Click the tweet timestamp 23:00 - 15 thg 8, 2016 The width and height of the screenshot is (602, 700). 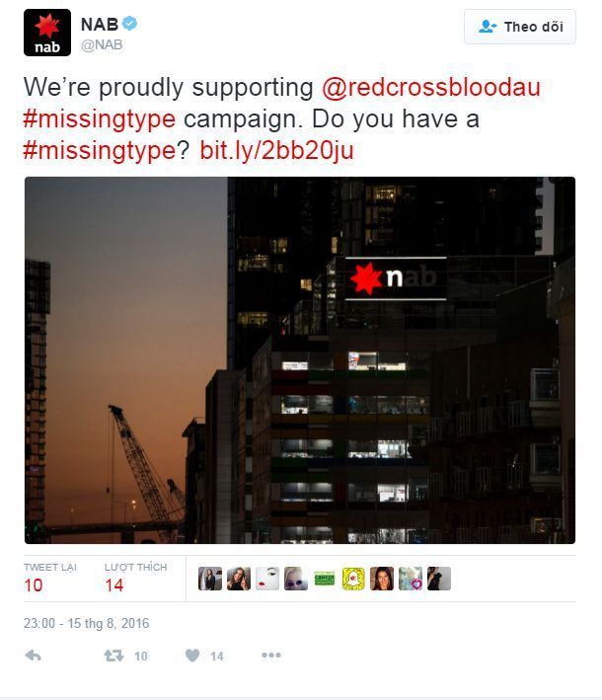coord(86,623)
